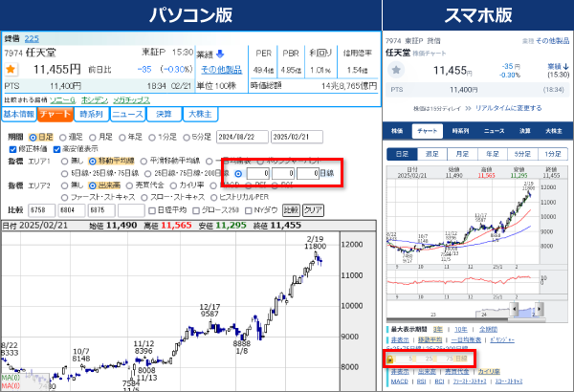The height and width of the screenshot is (392, 574).
Task: Click the gray favorite star in smartphone version
Action: pyautogui.click(x=396, y=70)
